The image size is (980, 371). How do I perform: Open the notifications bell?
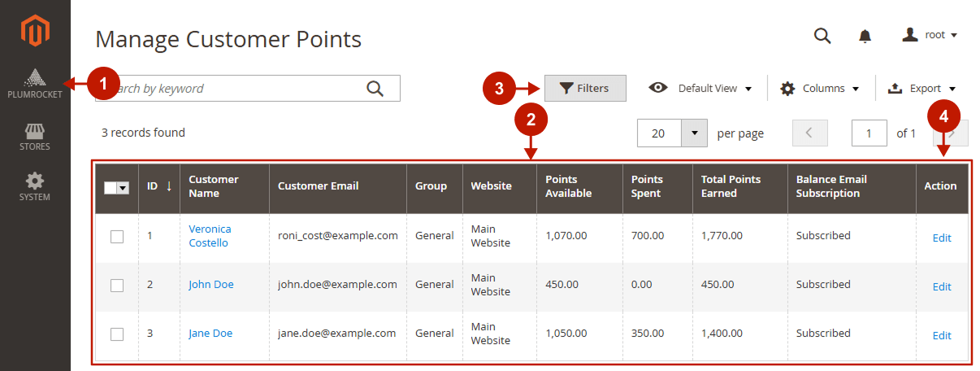865,36
